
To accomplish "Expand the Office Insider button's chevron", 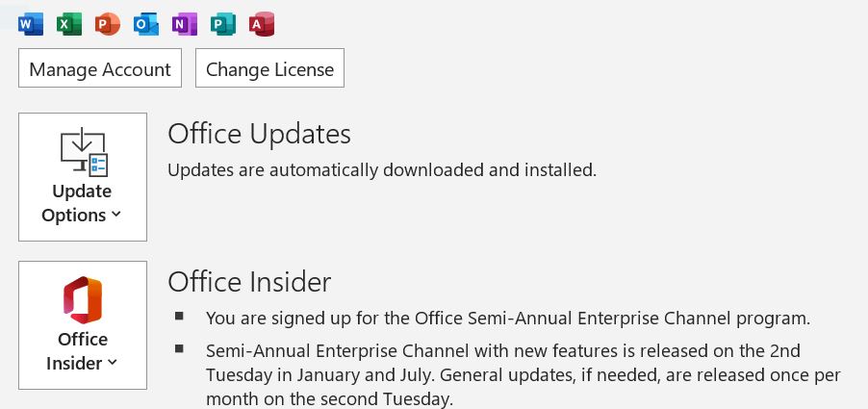I will (112, 363).
